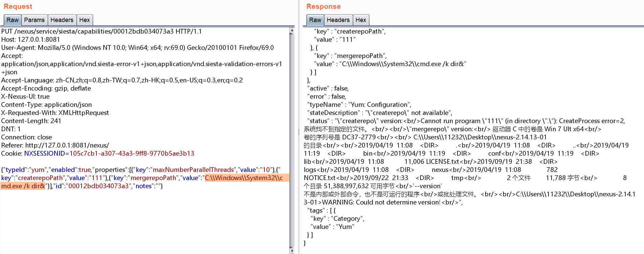Click "tags" : [ { in response

(321, 210)
